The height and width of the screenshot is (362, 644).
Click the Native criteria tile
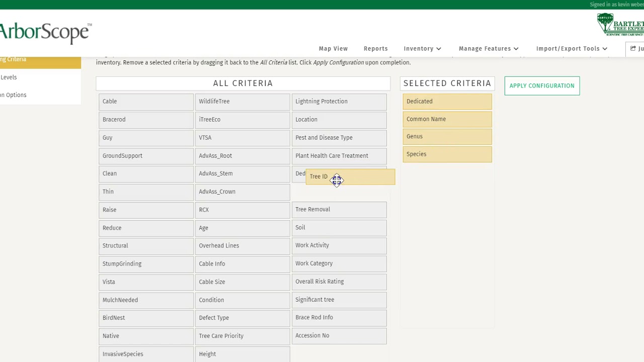146,336
